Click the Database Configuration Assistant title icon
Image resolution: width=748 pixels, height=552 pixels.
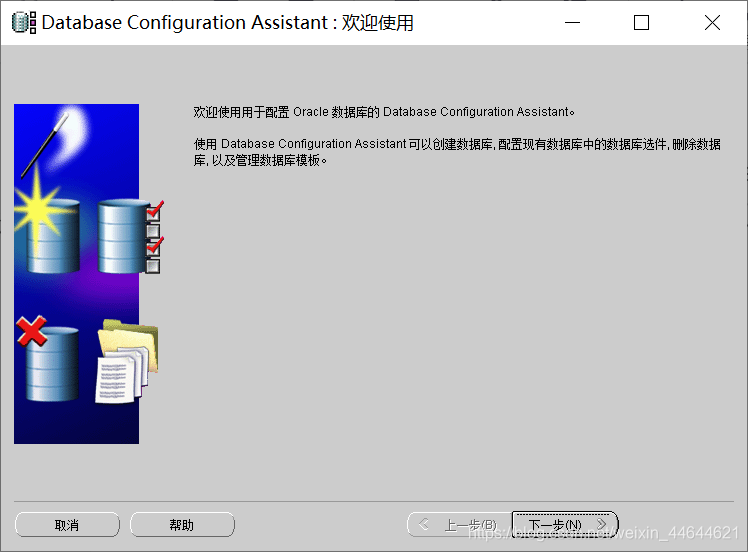coord(23,22)
